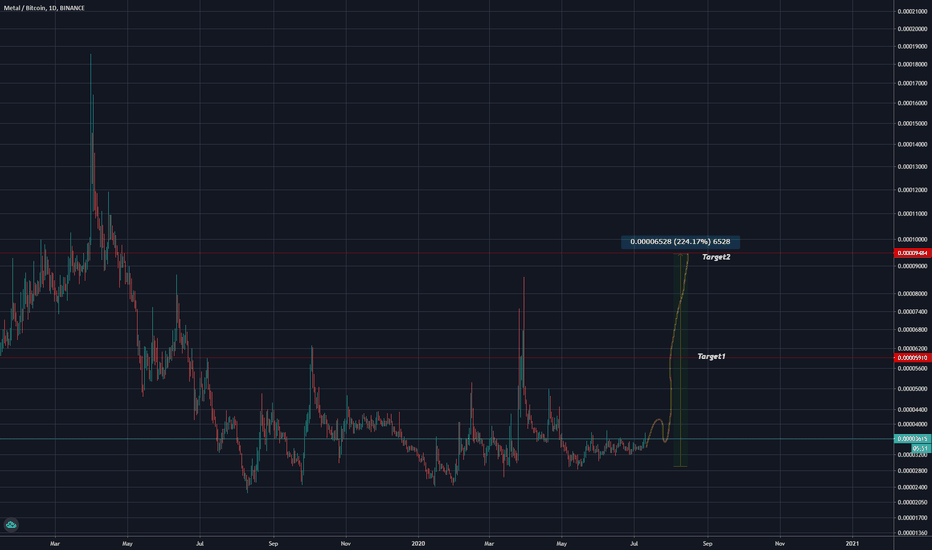Click the red 0.00005910 price line label
Image resolution: width=932 pixels, height=550 pixels.
point(912,357)
